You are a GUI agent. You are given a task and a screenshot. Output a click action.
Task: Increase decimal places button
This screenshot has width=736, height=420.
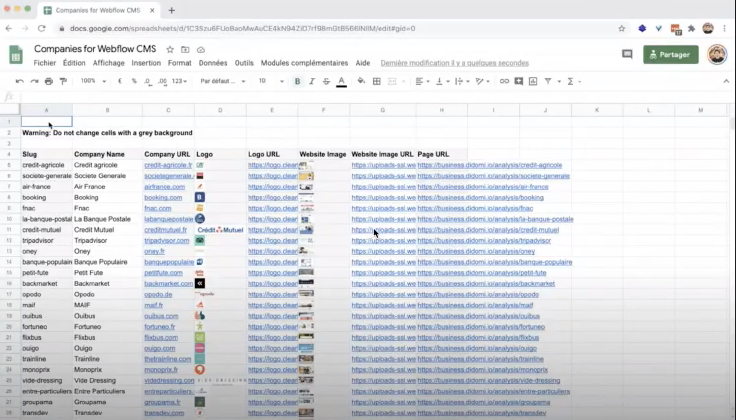162,81
